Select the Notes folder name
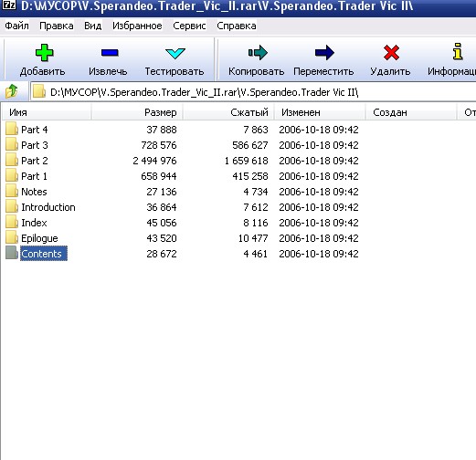 pyautogui.click(x=34, y=192)
